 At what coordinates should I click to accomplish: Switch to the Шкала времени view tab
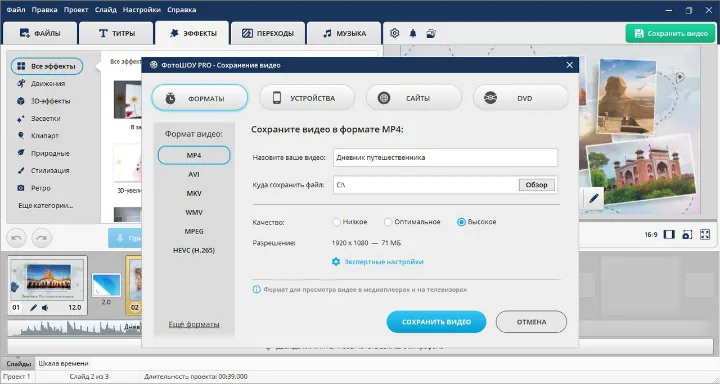click(63, 364)
